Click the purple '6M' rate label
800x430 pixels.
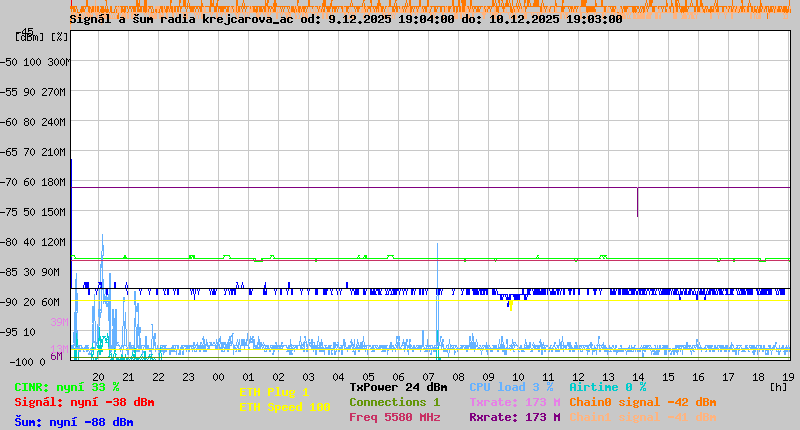coord(56,356)
